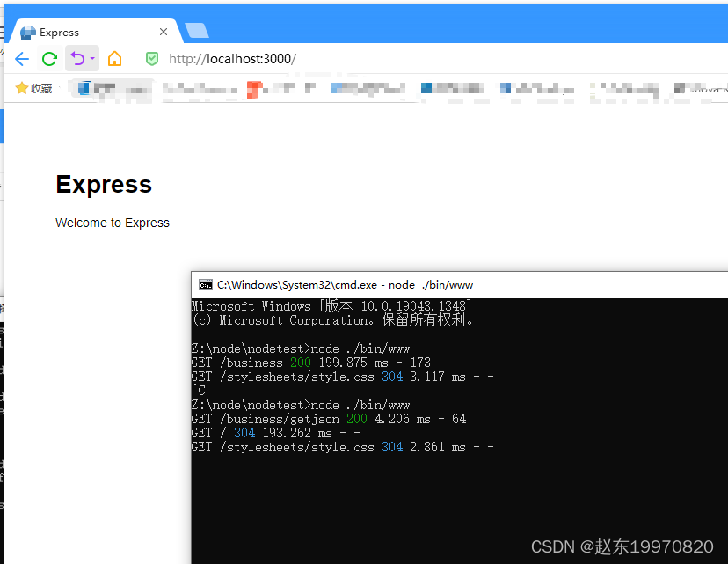Open the dropdown next to the undo icon
The height and width of the screenshot is (564, 728).
[92, 59]
